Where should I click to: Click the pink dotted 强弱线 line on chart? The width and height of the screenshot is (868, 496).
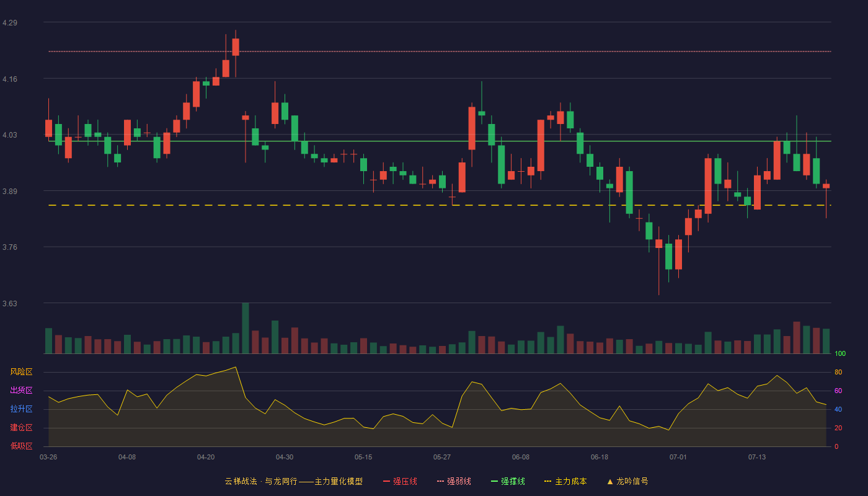click(x=440, y=51)
